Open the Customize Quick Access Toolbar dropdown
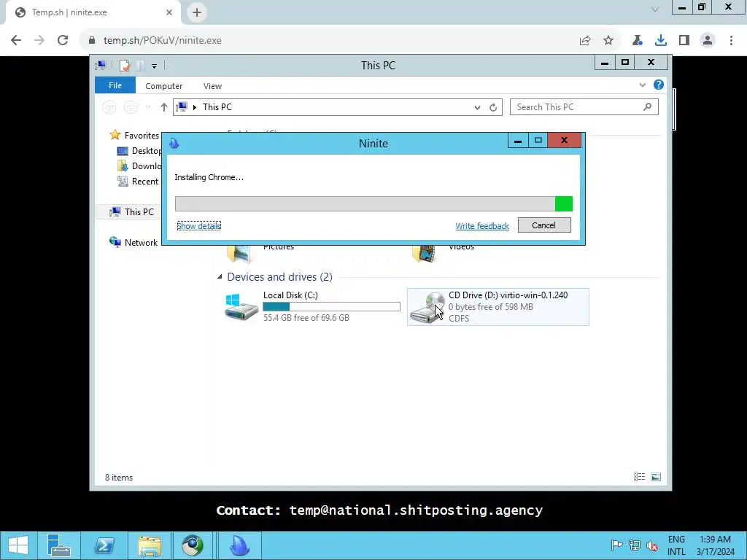 [x=155, y=66]
